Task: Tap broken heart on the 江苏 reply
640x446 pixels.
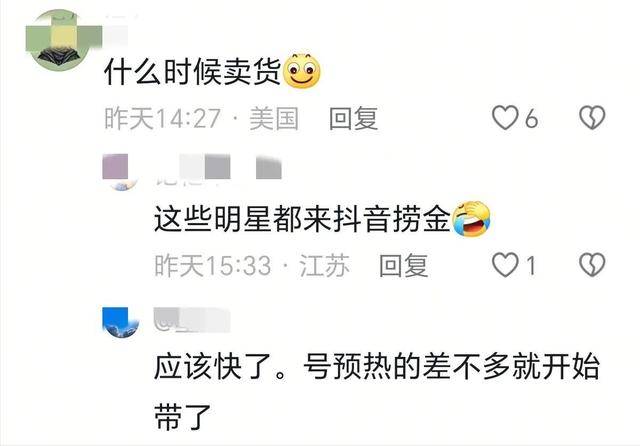Action: tap(592, 265)
